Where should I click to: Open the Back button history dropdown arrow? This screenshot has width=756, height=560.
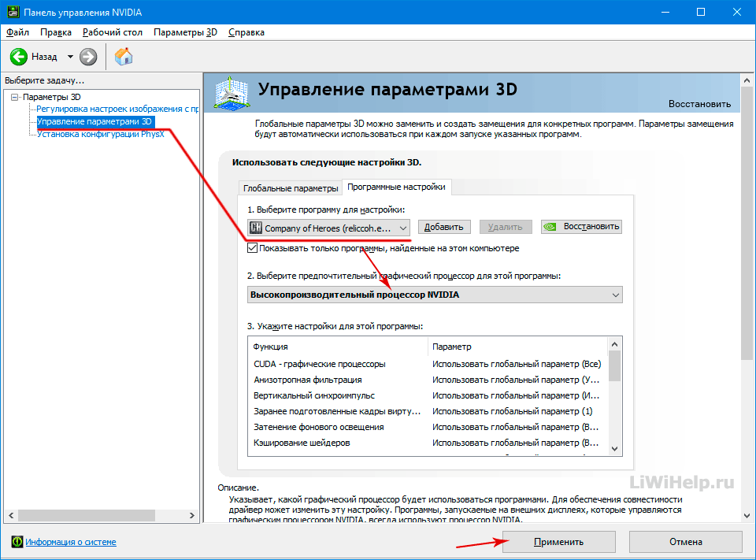click(70, 57)
